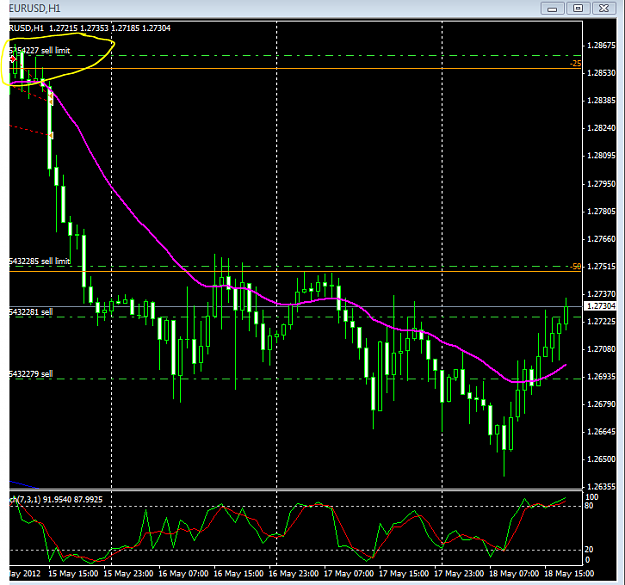Click the OHLC readout 1.27215 1.27353

click(79, 28)
